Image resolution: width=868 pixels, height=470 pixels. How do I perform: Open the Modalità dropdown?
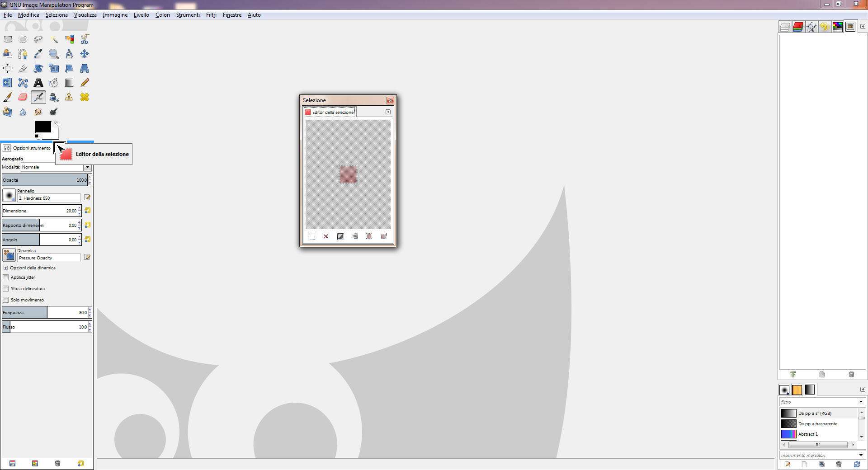tap(87, 167)
